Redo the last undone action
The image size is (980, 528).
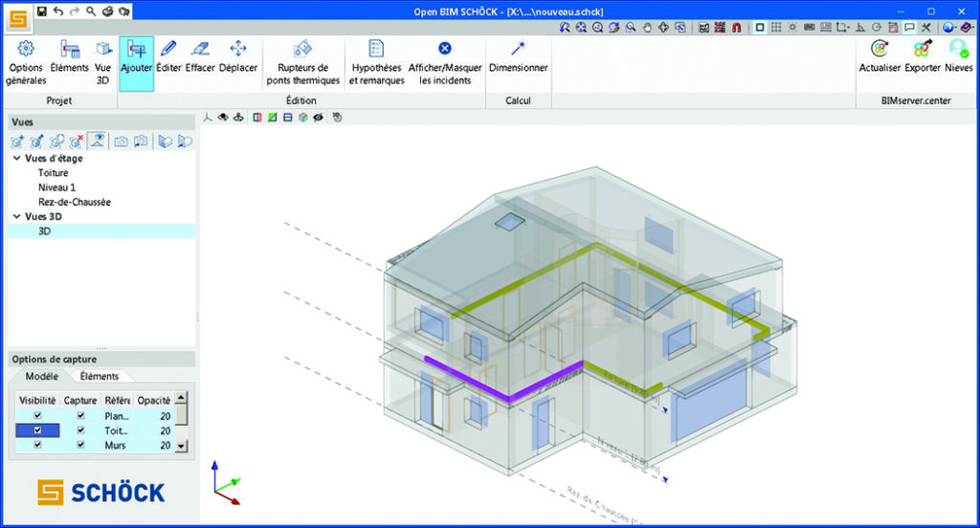[75, 11]
